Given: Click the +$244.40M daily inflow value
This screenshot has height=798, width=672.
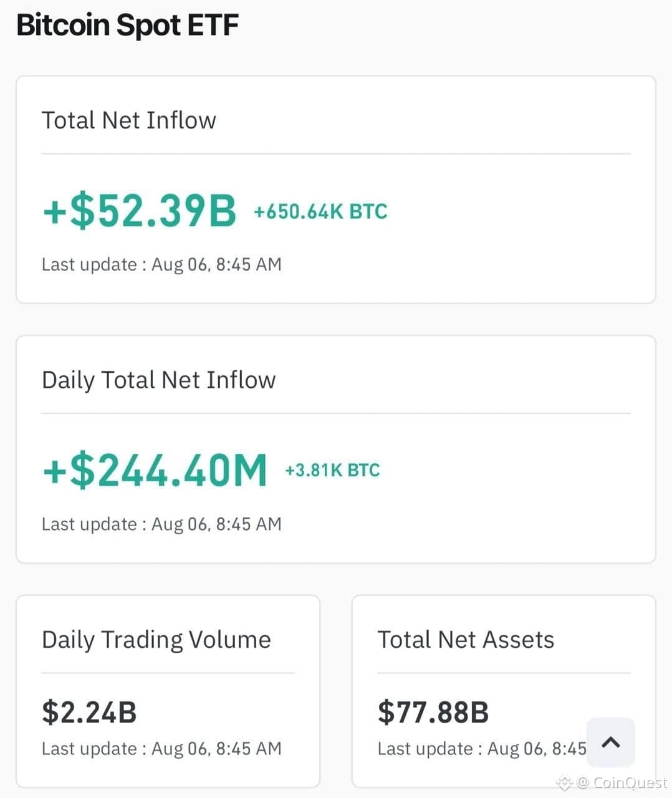Looking at the screenshot, I should [155, 469].
